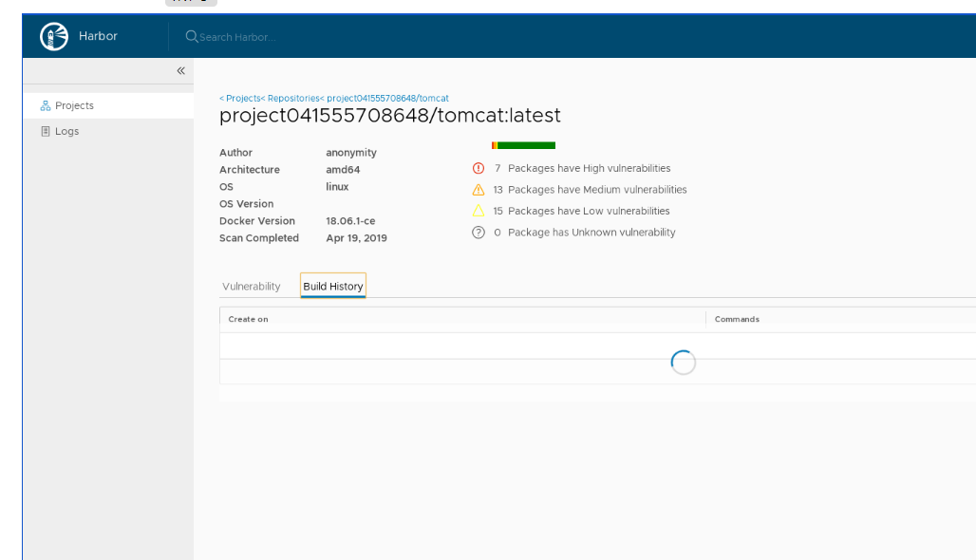This screenshot has width=976, height=560.
Task: Switch to the Build History tab
Action: pyautogui.click(x=332, y=285)
